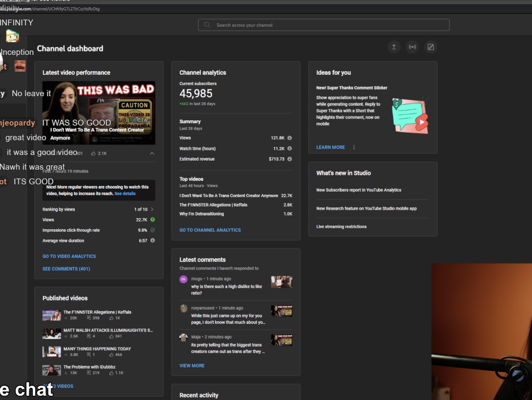Open top video Why I'm Detransitioning
The image size is (532, 400).
[202, 214]
